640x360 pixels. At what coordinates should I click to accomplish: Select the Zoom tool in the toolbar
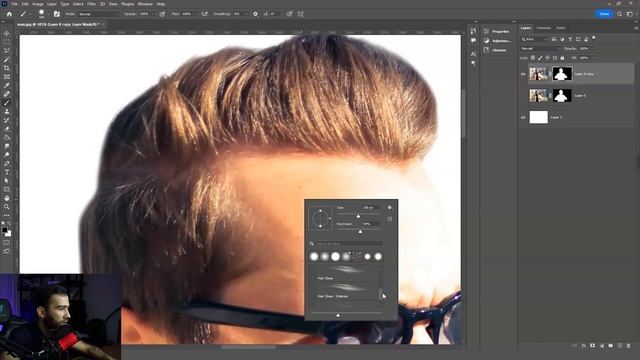[x=7, y=207]
